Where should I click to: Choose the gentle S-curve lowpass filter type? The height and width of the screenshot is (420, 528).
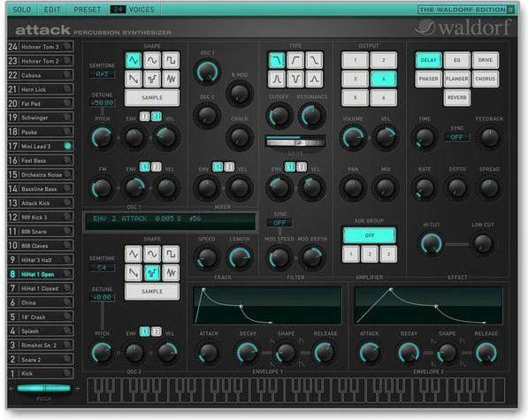pos(315,60)
